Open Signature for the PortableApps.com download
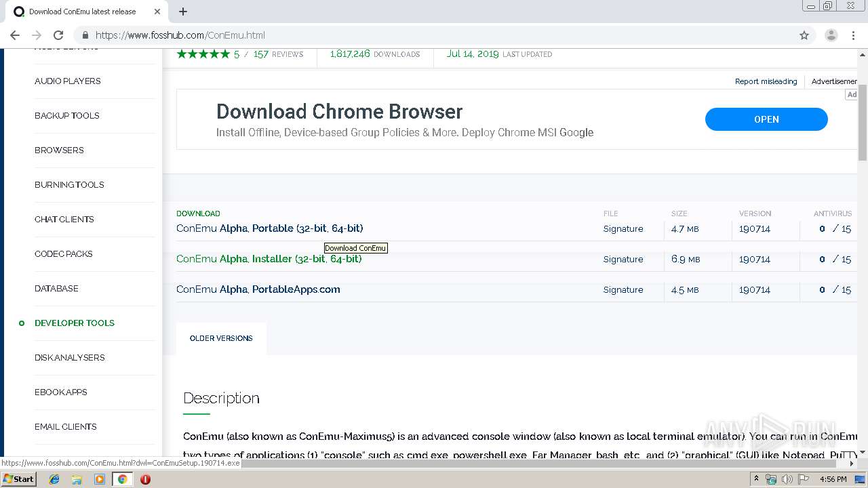Image resolution: width=868 pixels, height=488 pixels. click(623, 290)
